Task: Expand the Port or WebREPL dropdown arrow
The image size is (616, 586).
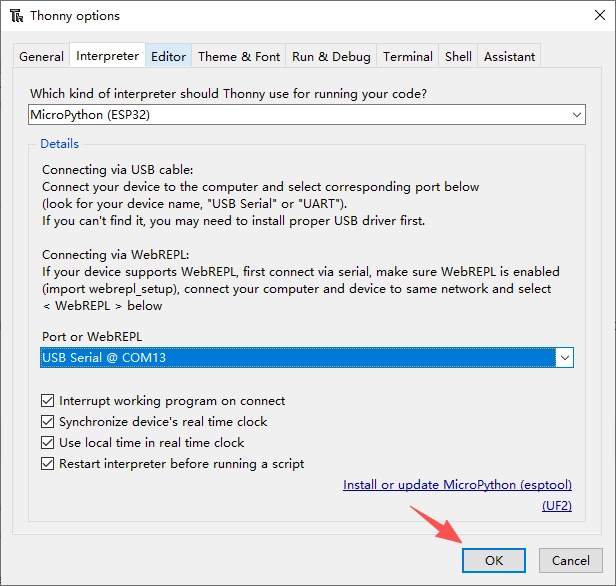Action: pos(565,357)
